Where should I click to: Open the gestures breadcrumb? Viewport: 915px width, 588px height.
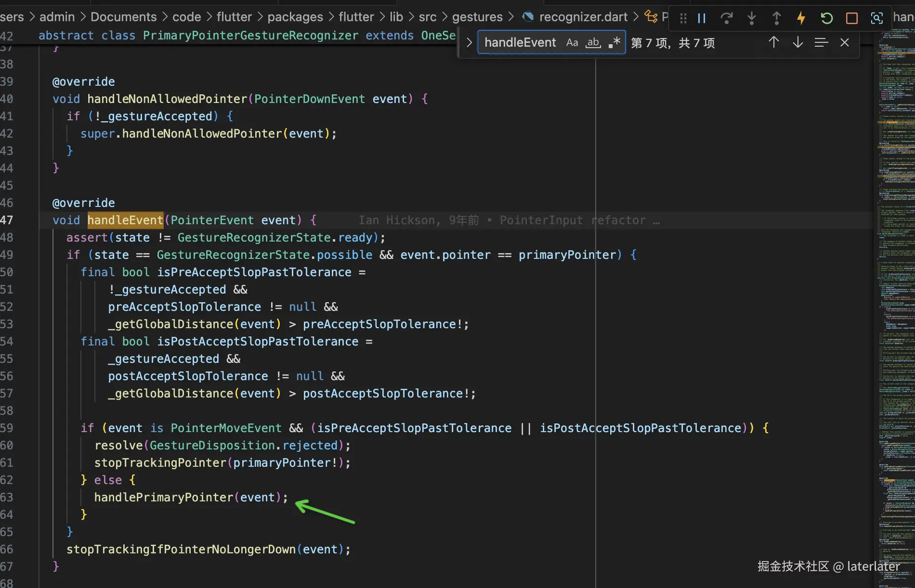click(x=477, y=17)
